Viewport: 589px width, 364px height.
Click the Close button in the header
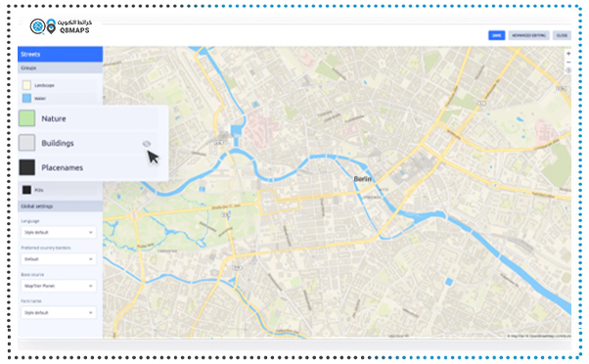pos(562,35)
